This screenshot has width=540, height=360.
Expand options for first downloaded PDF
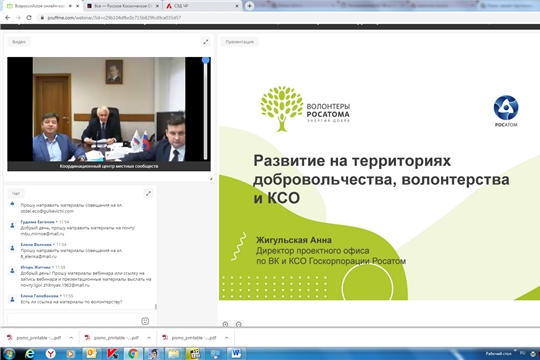pos(71,338)
